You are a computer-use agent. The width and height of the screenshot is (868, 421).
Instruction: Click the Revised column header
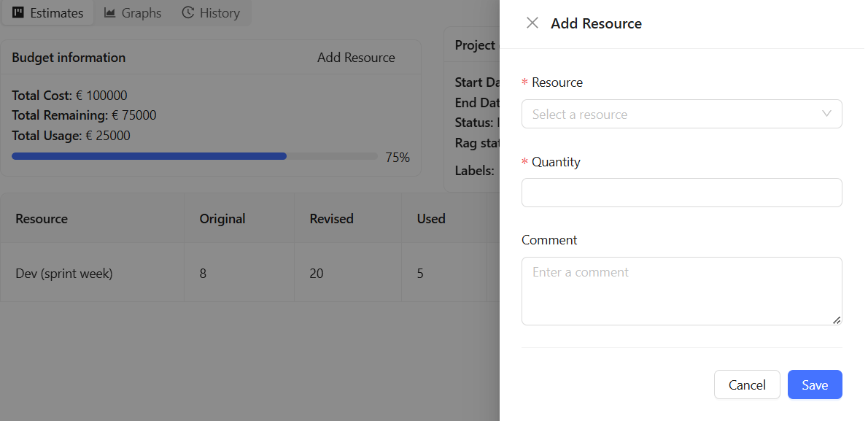pyautogui.click(x=331, y=219)
